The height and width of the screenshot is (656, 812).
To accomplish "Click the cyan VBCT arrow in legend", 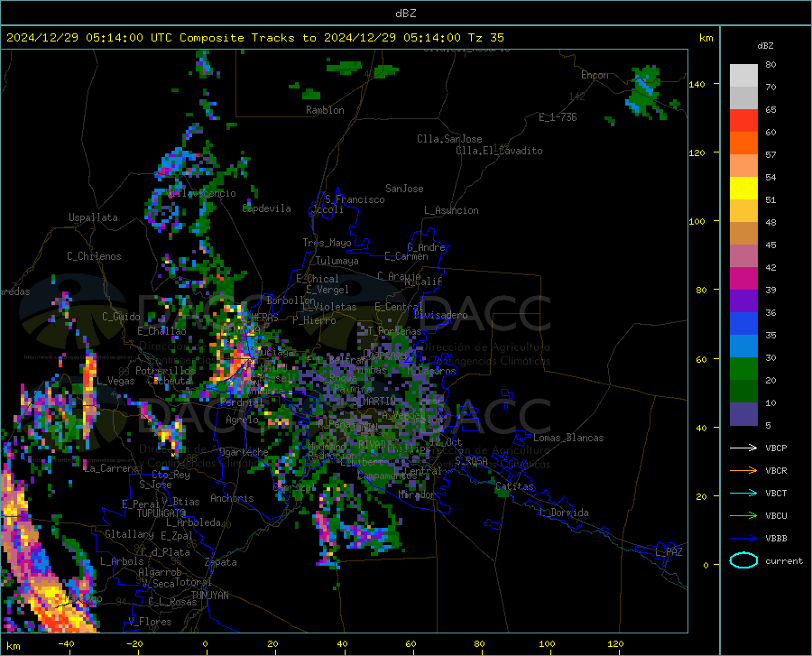I will (x=743, y=493).
